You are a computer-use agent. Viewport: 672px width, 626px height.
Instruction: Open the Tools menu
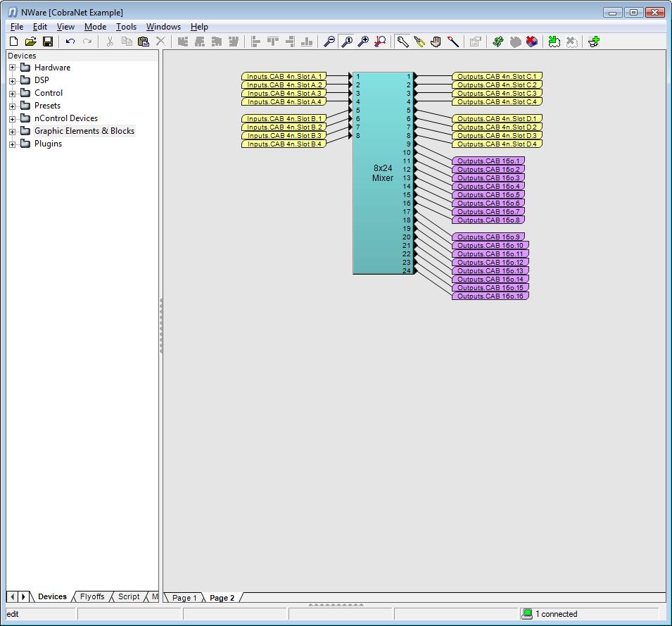pyautogui.click(x=126, y=27)
